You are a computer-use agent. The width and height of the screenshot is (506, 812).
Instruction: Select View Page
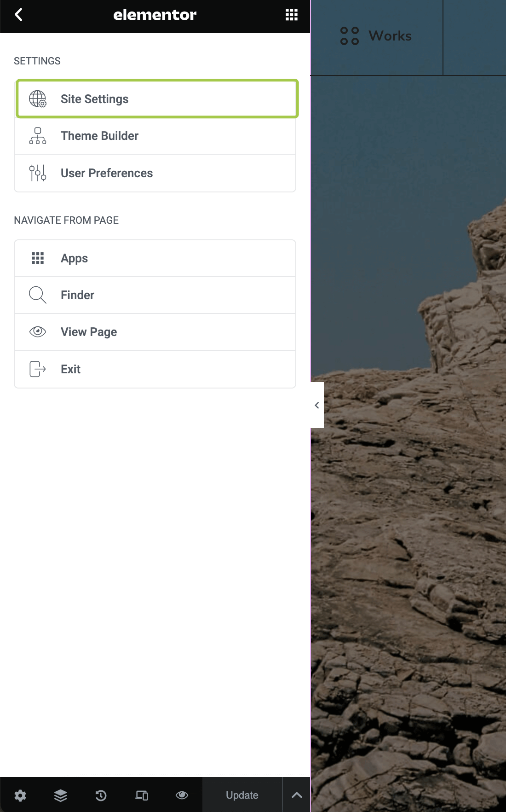(155, 332)
